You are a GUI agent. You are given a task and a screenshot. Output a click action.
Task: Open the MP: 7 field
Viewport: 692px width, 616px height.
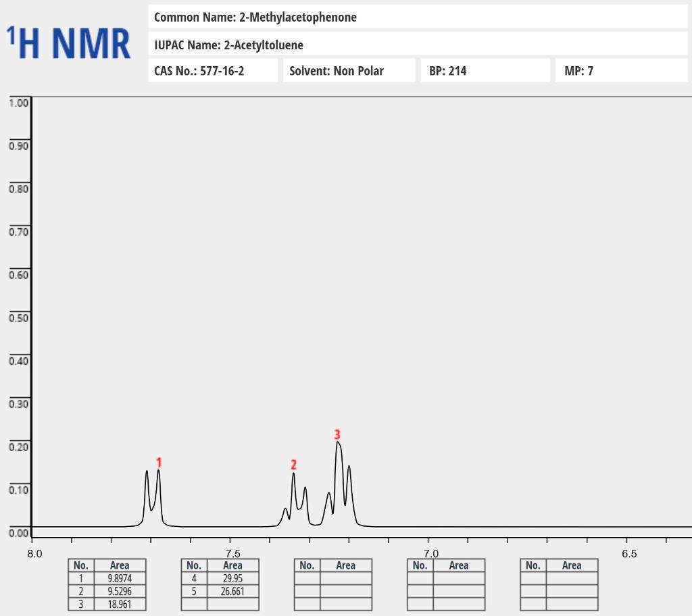click(x=621, y=70)
